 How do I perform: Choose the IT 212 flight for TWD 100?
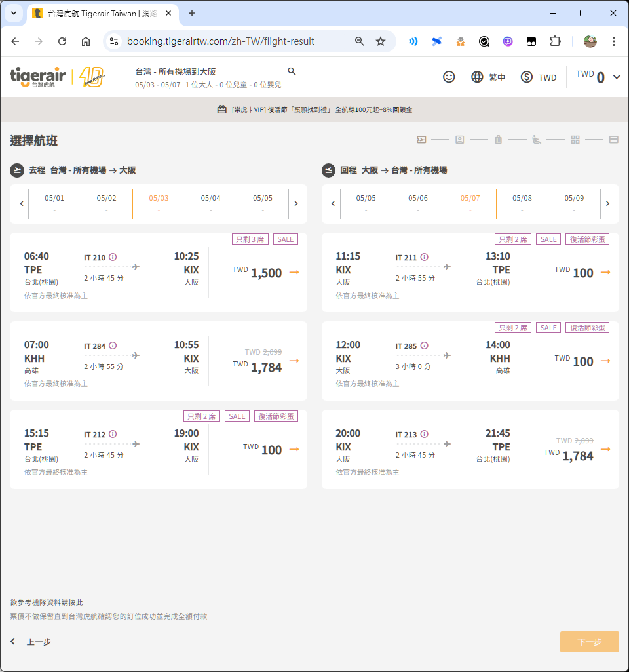coord(294,449)
